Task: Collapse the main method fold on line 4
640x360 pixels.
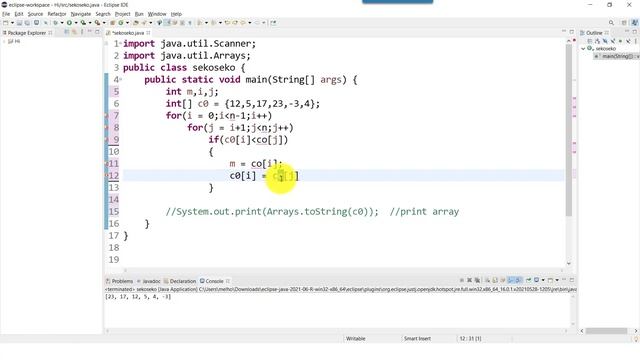Action: [120, 80]
